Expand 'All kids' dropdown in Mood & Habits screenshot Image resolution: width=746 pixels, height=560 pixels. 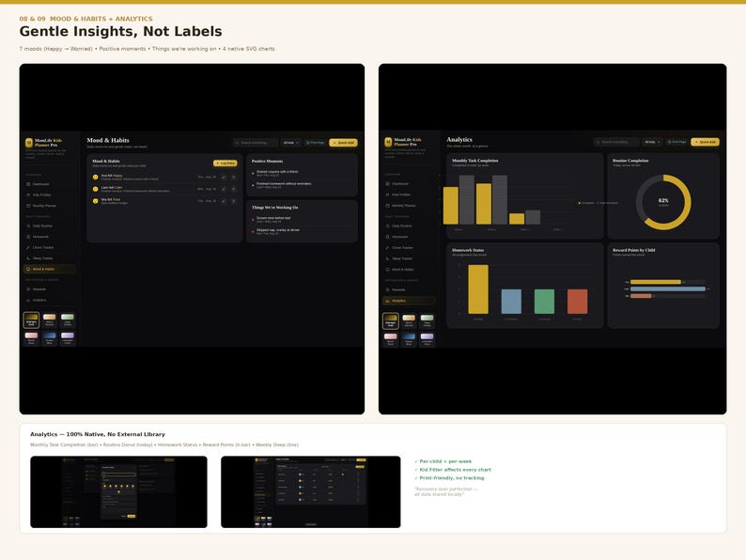[290, 143]
